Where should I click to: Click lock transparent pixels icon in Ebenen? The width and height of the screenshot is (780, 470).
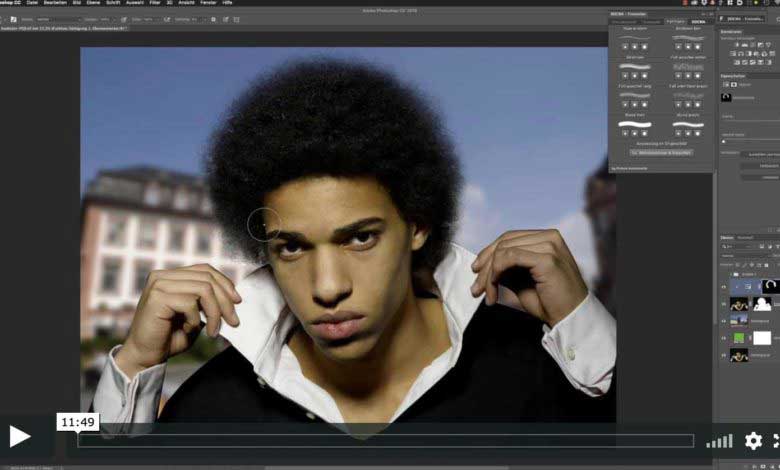(x=737, y=265)
